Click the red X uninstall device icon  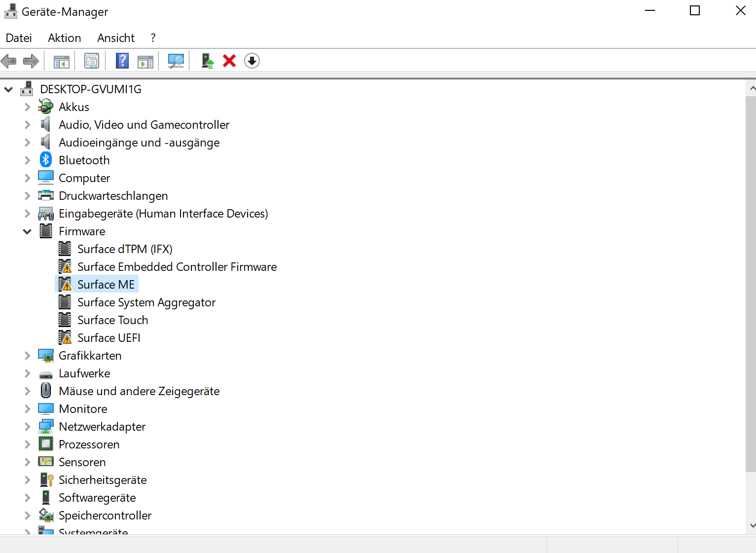point(229,61)
